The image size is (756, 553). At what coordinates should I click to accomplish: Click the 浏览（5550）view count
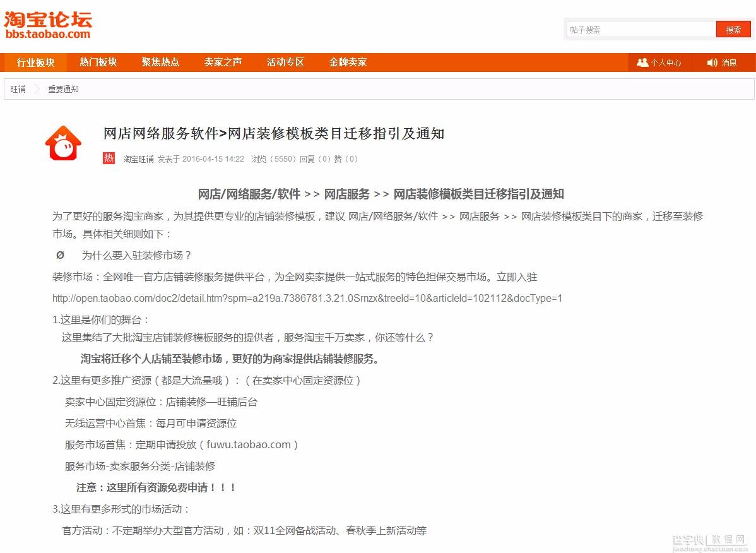point(273,159)
